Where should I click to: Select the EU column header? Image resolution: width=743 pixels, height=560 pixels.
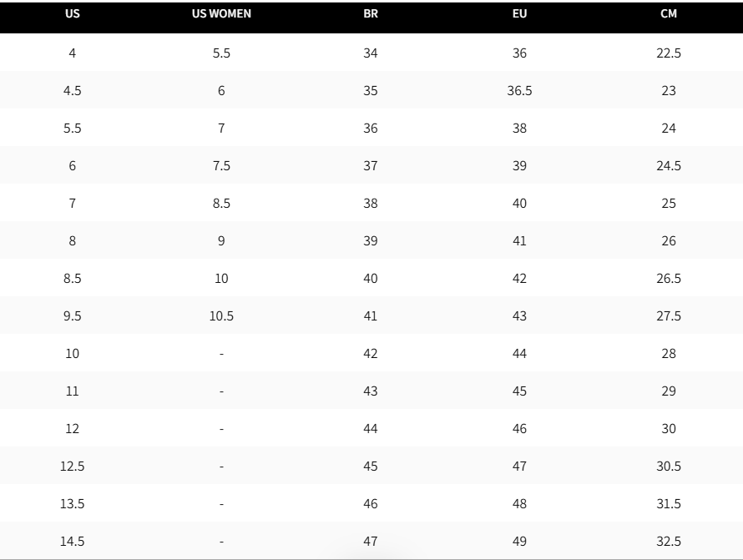click(x=519, y=13)
